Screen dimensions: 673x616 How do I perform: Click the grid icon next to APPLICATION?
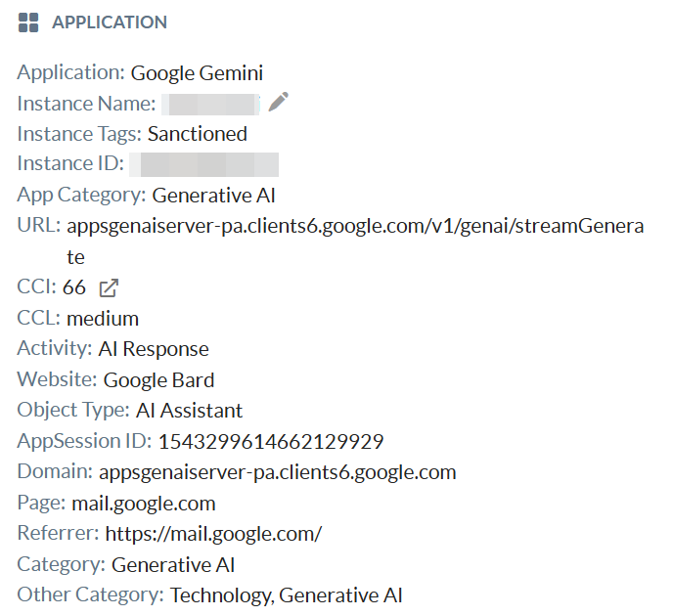[28, 22]
